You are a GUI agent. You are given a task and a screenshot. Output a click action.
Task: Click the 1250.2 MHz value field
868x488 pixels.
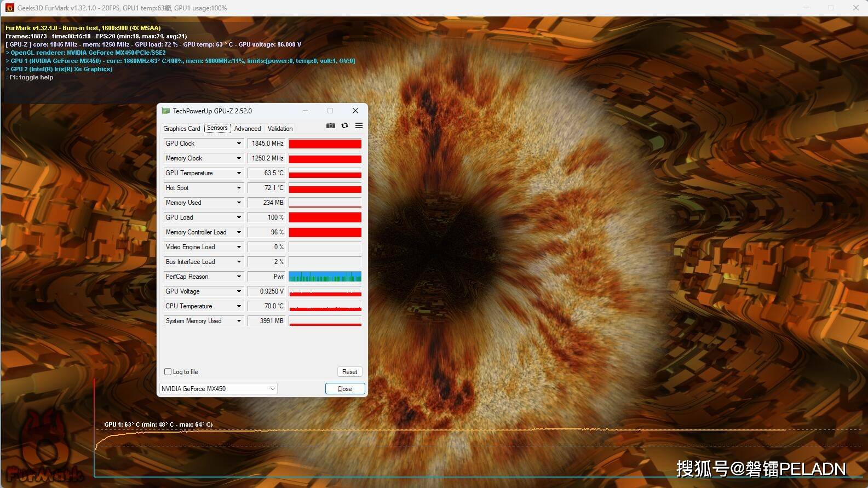click(267, 158)
